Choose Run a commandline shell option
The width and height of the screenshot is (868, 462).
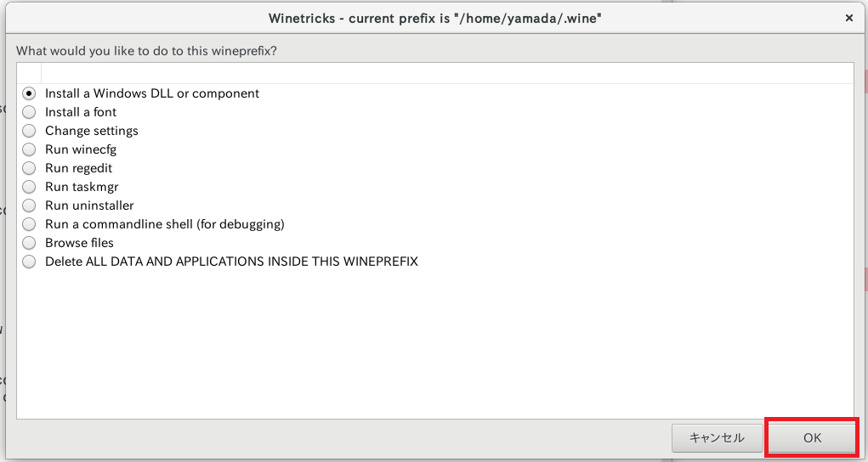(29, 224)
